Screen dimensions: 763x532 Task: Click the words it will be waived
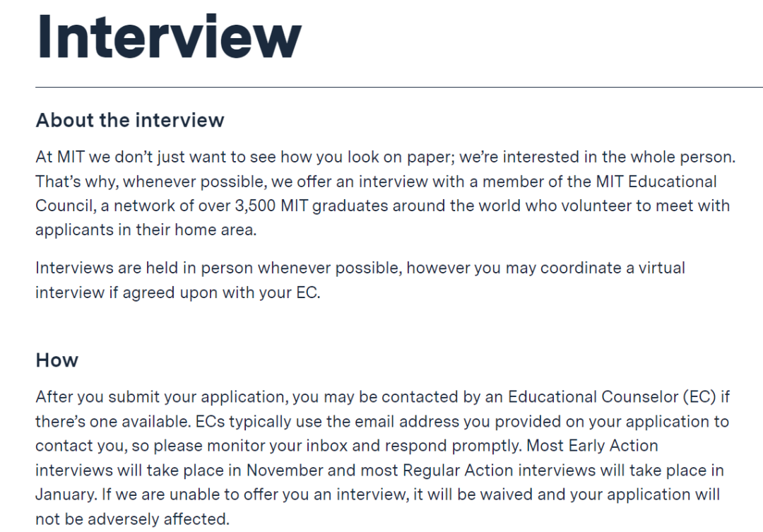coord(473,495)
